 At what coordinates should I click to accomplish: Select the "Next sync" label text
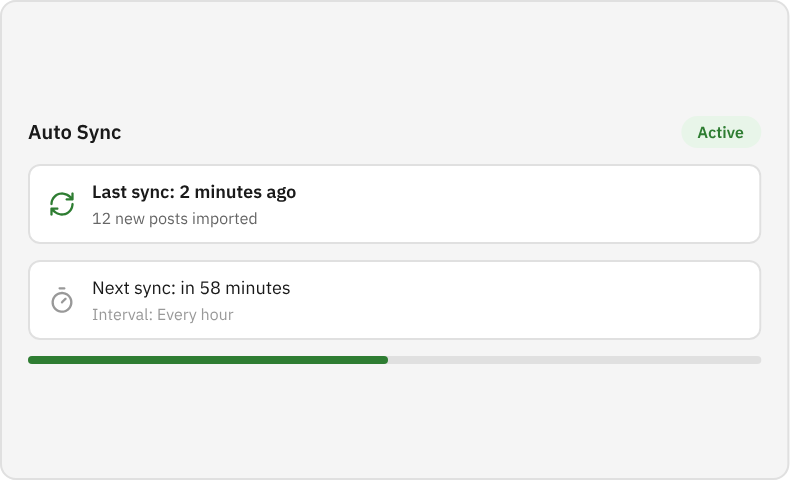[134, 288]
